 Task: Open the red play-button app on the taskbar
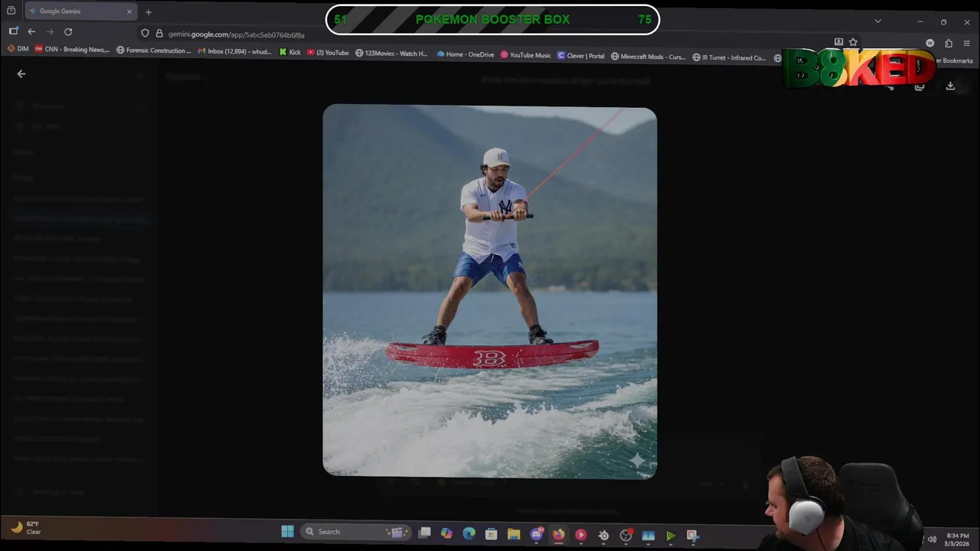click(x=581, y=535)
